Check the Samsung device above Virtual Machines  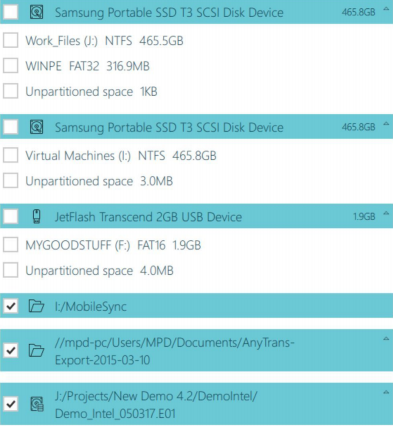click(10, 127)
